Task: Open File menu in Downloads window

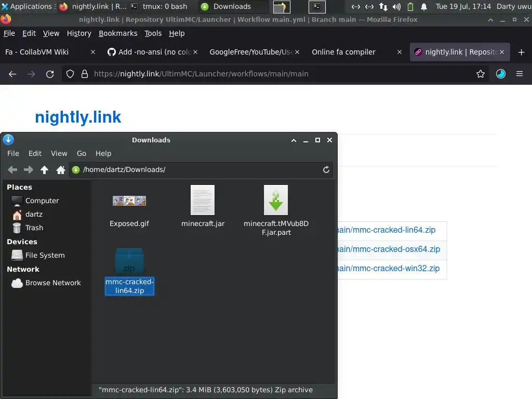Action: [x=13, y=153]
